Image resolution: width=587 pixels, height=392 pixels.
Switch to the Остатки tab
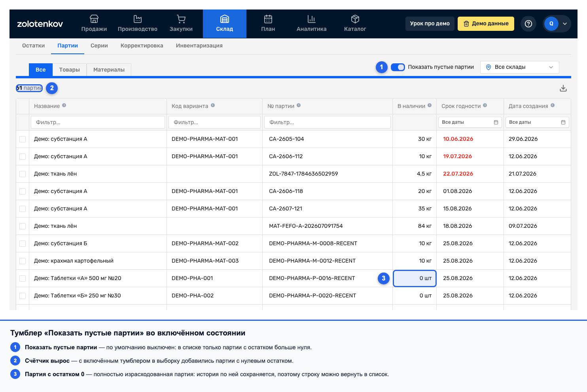point(34,45)
